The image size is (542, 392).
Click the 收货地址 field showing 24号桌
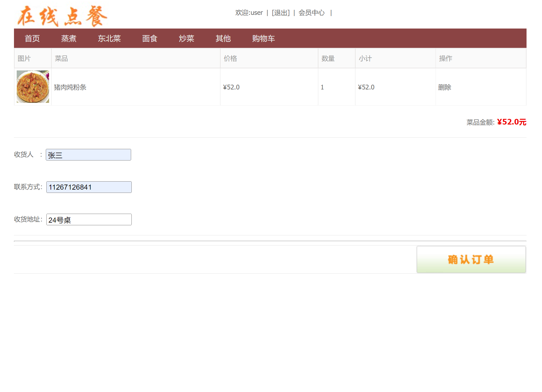[89, 219]
